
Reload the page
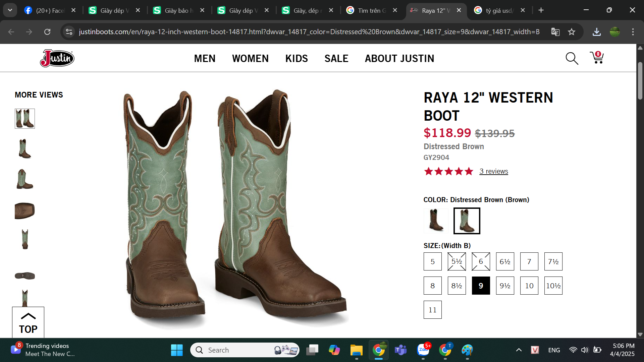pos(47,32)
